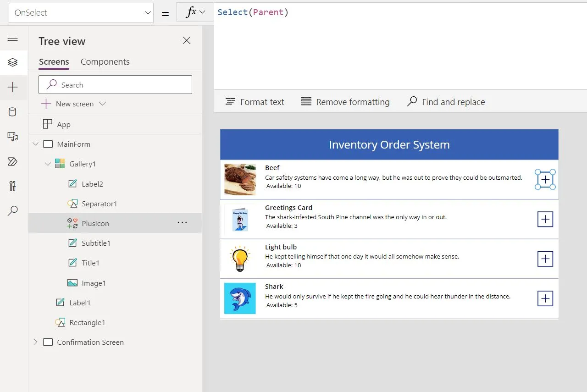Click the Tree view layers icon
This screenshot has width=587, height=392.
pyautogui.click(x=13, y=62)
